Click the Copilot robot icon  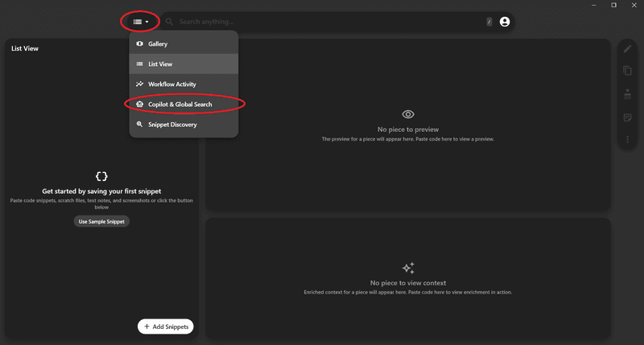(x=139, y=105)
